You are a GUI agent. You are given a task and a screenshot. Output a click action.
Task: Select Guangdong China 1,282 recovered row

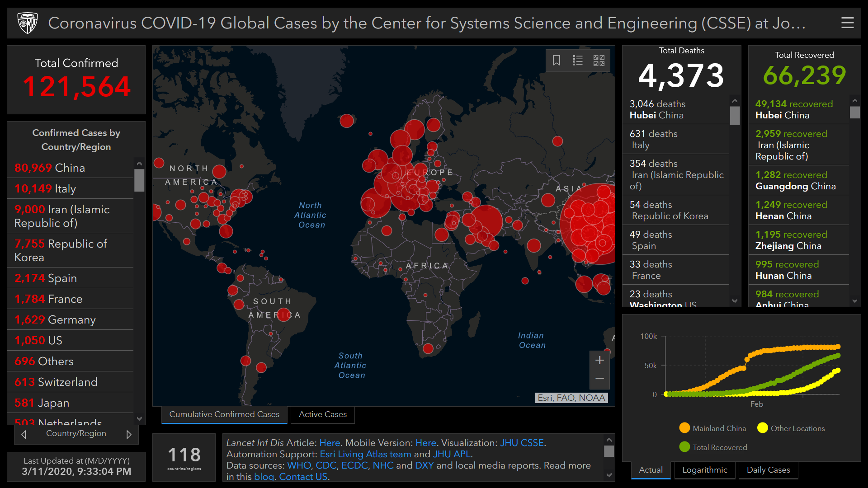[x=799, y=180]
